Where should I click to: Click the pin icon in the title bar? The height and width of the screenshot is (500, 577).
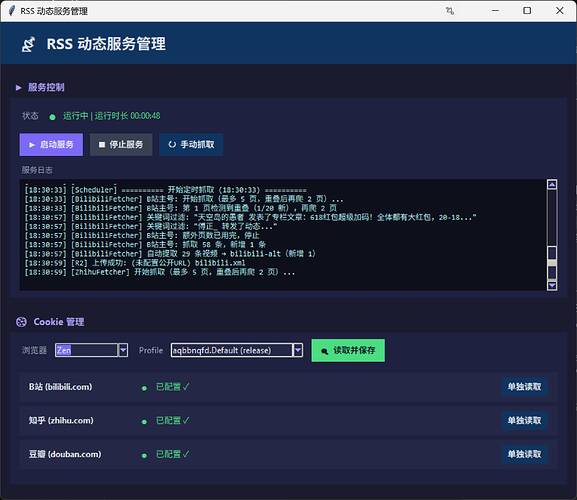point(450,11)
